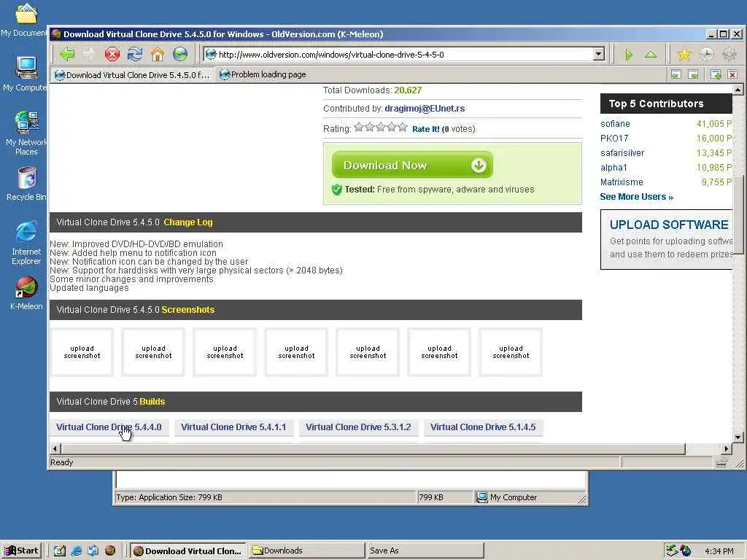This screenshot has height=560, width=747.
Task: Switch to the next tab
Action: 693,74
